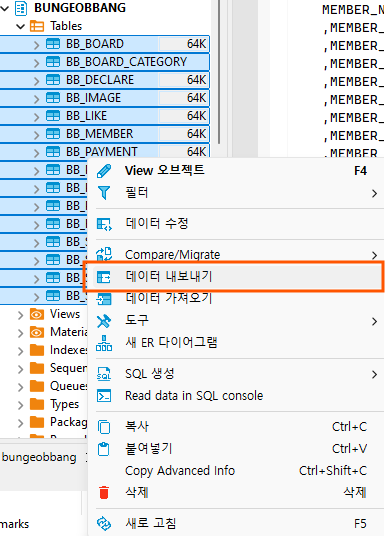385x536 pixels.
Task: Expand the Views node
Action: pos(21,314)
